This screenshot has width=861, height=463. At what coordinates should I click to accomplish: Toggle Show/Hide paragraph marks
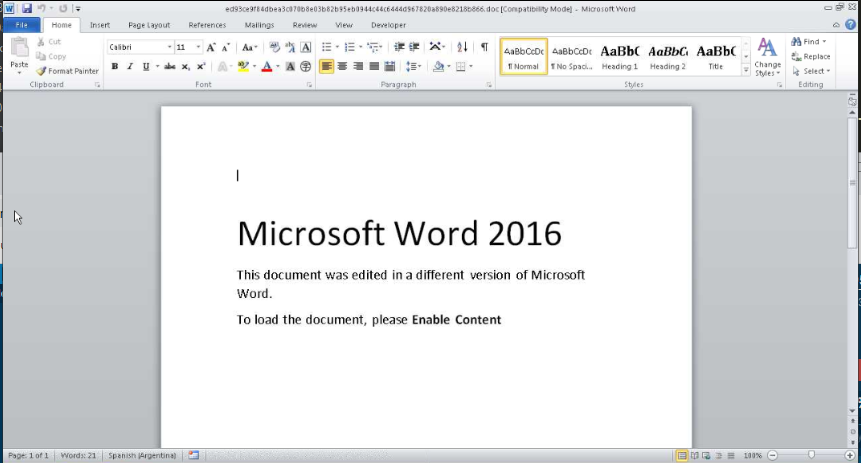(x=484, y=47)
